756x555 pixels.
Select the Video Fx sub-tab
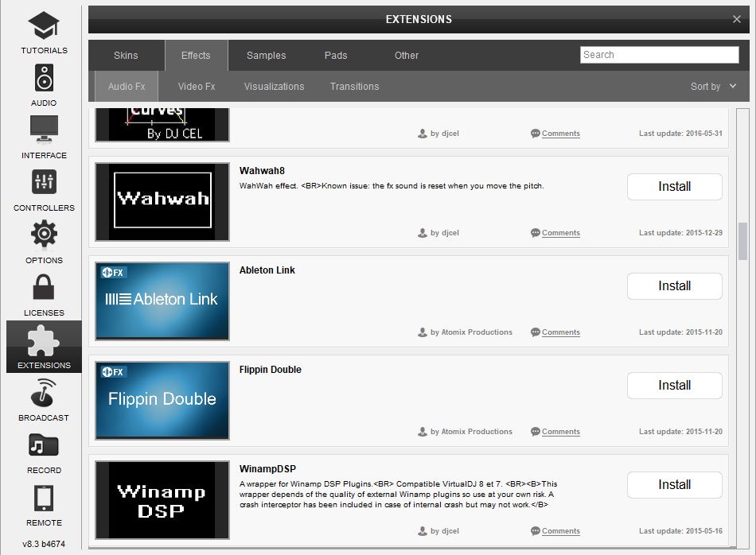(197, 86)
